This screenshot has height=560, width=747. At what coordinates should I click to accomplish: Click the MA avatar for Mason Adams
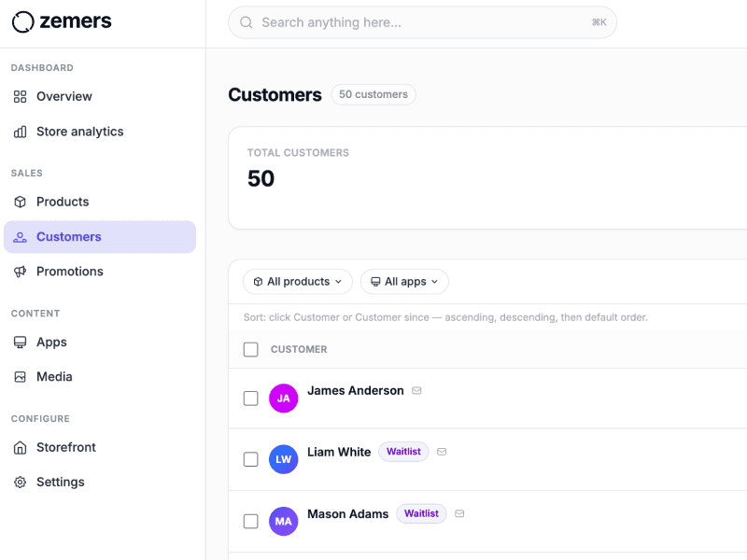(284, 522)
